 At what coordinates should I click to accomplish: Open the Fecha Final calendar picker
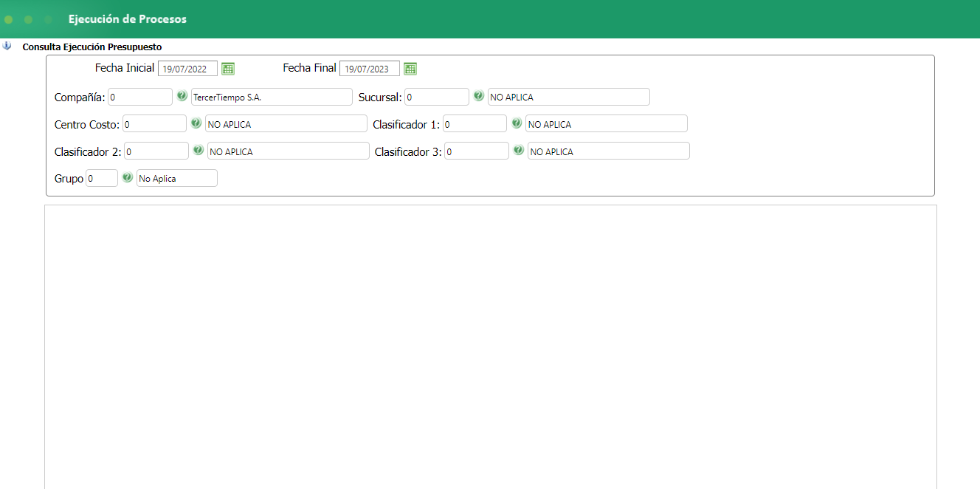point(410,69)
